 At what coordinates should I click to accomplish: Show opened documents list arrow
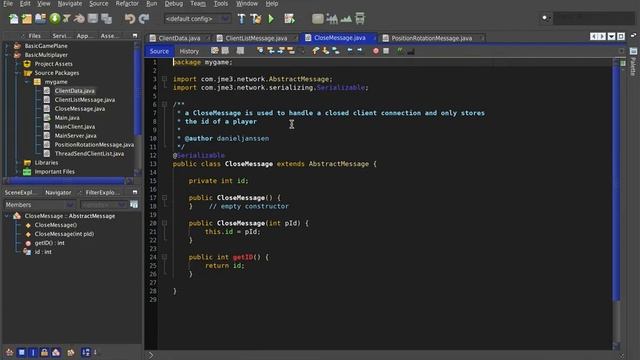[x=611, y=36]
